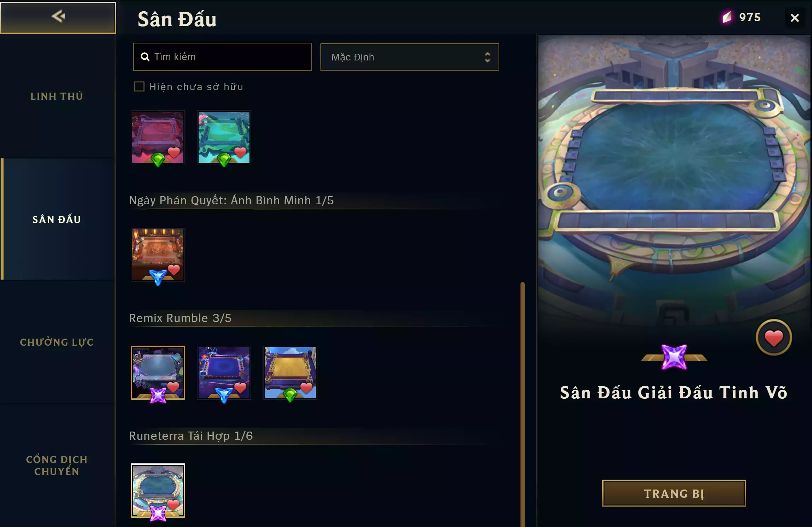This screenshot has height=527, width=812.
Task: Click the TRANG BỊ button
Action: pyautogui.click(x=674, y=493)
